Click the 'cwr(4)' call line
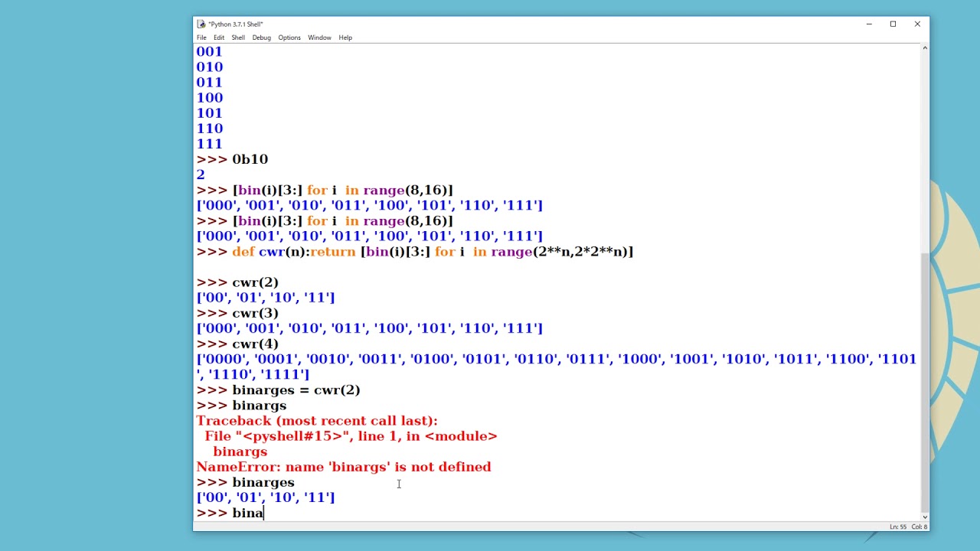 tap(237, 344)
